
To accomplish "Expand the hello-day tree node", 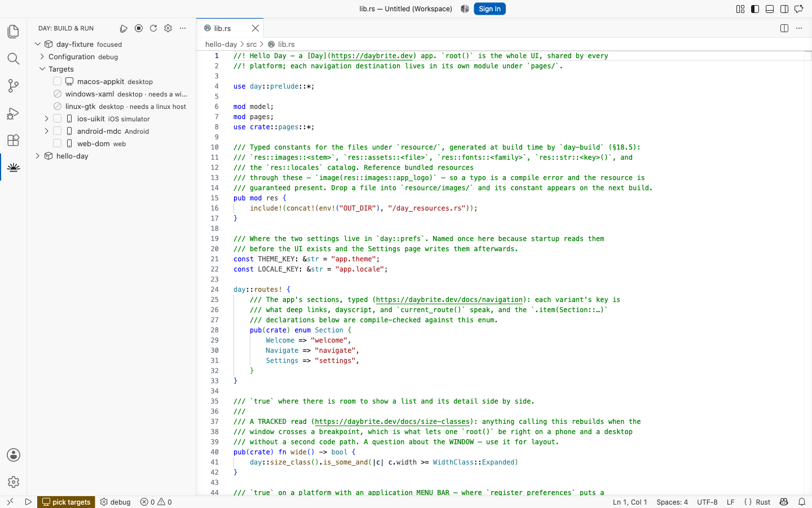I will tap(38, 156).
